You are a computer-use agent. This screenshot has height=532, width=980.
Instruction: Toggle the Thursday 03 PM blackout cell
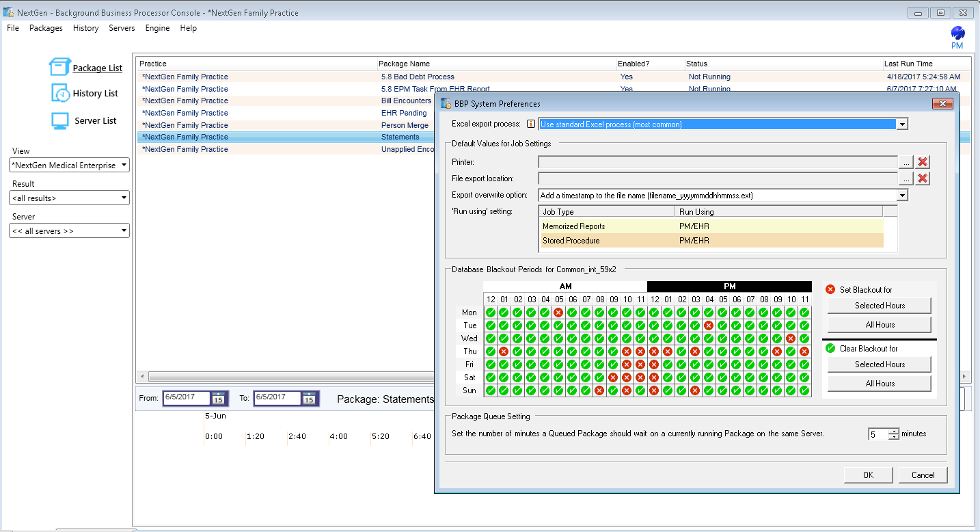(x=695, y=351)
